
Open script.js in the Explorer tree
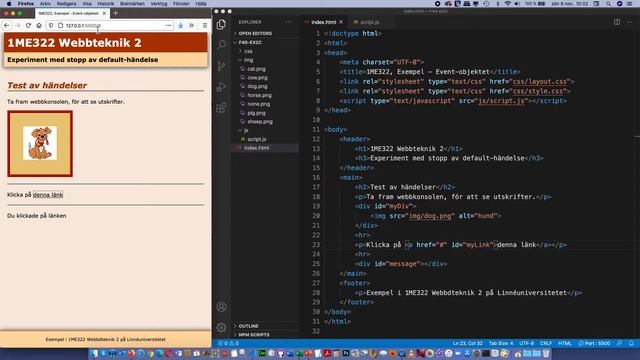coord(265,139)
